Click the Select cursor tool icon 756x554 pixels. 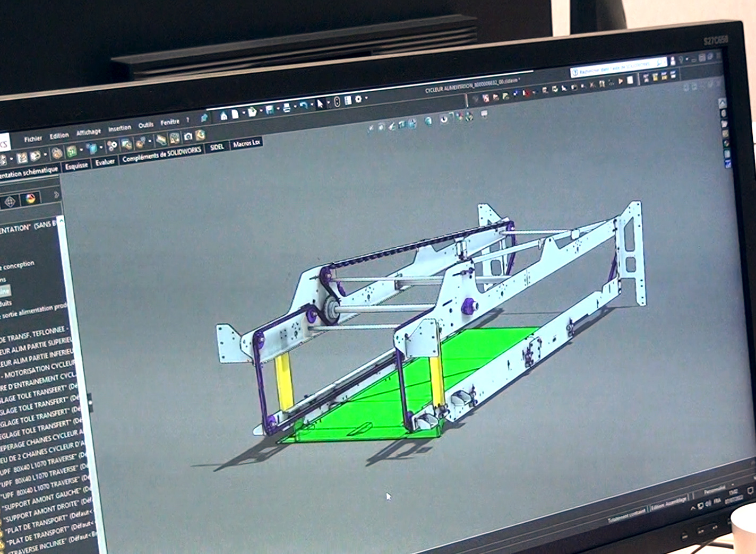pos(320,103)
